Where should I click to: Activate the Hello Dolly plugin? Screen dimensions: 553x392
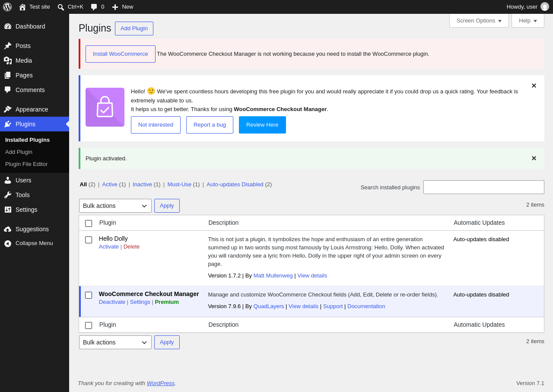(x=109, y=247)
